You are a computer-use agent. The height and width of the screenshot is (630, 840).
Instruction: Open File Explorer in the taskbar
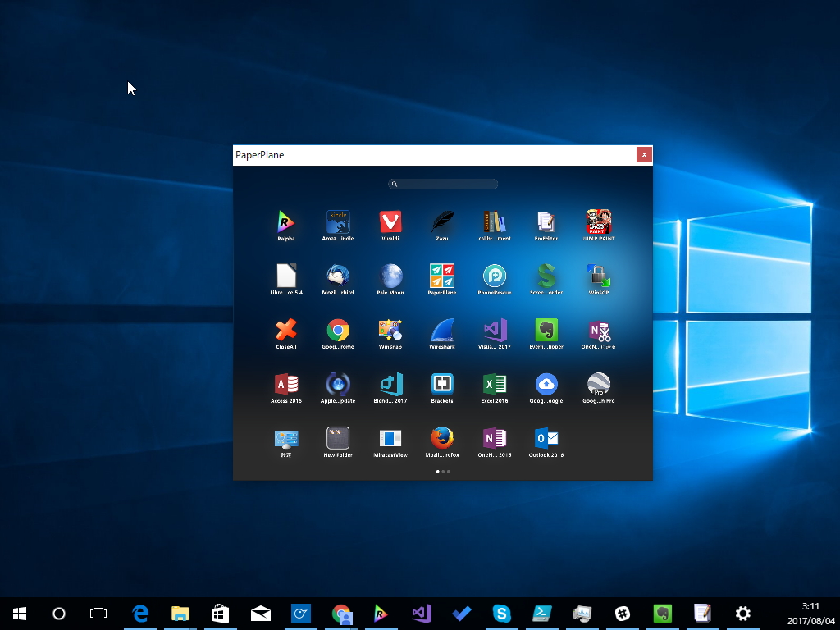click(180, 614)
